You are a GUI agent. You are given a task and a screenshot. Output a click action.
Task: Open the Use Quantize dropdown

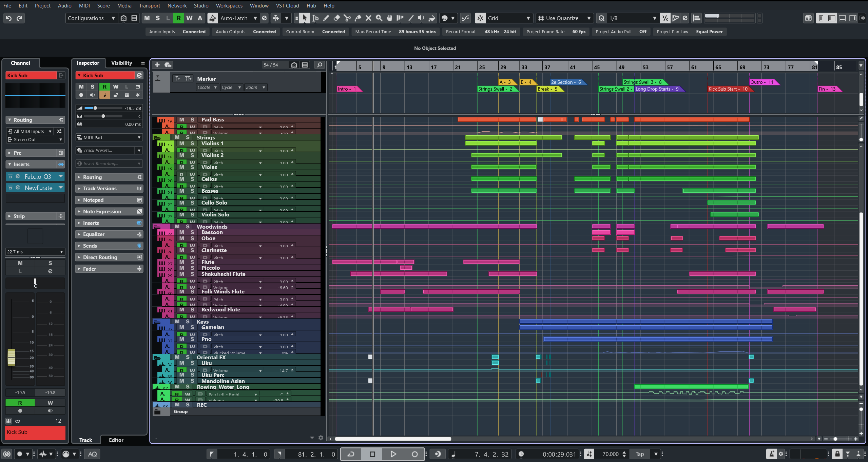(565, 18)
